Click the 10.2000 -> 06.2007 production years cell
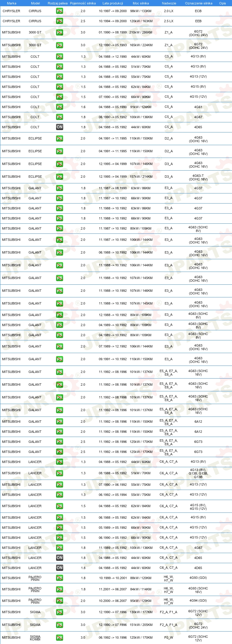Viewport: 232px width, 644px height. point(113,601)
